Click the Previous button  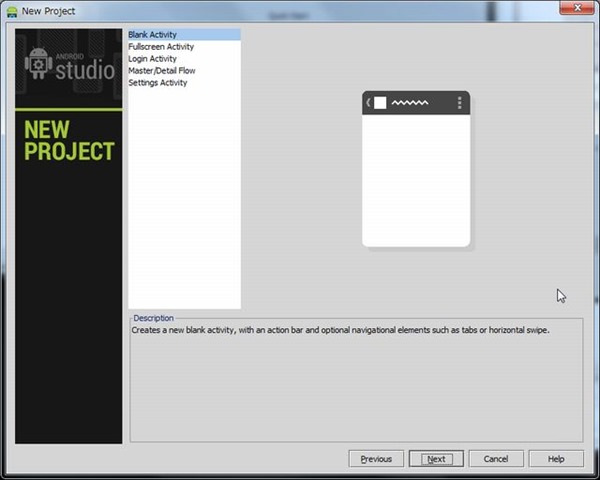pos(376,459)
